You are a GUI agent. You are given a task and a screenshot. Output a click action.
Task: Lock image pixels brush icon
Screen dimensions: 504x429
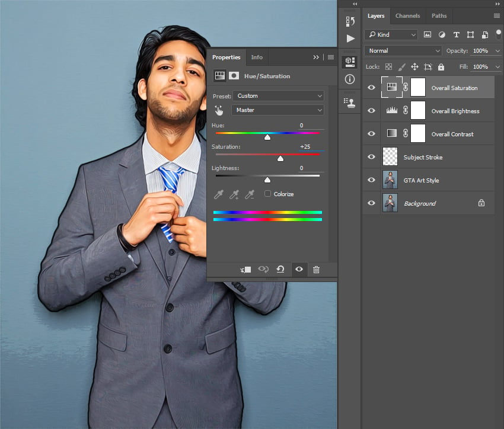tap(401, 67)
